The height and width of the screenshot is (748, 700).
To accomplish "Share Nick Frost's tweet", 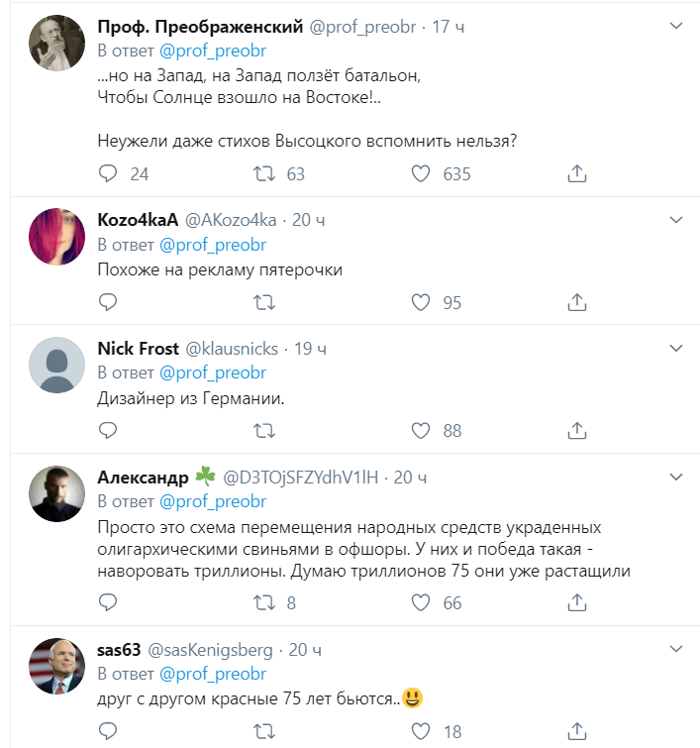I will tap(577, 430).
